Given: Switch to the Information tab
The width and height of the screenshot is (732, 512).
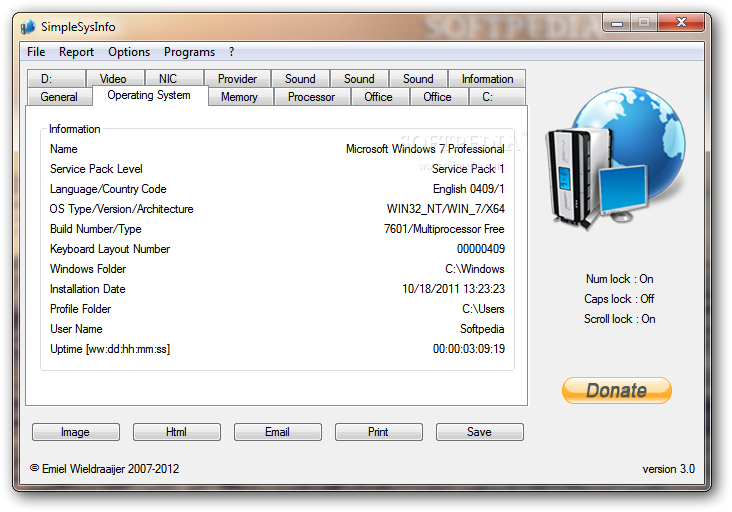Looking at the screenshot, I should click(x=487, y=78).
